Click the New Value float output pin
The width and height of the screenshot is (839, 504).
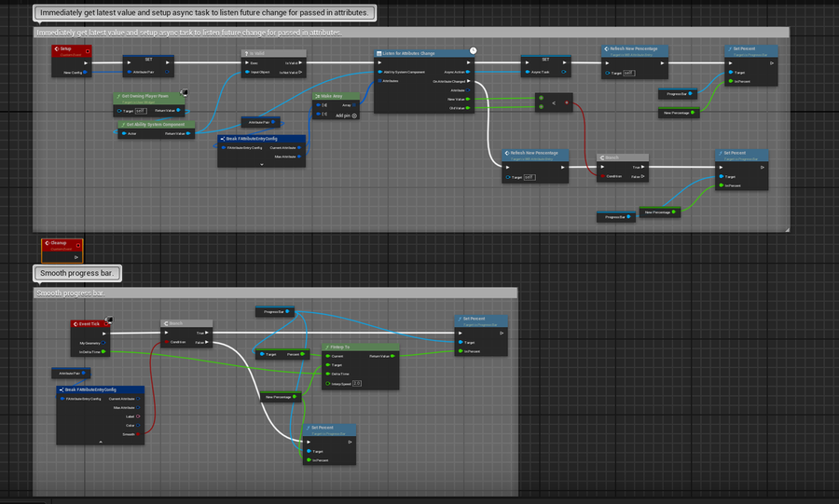468,99
